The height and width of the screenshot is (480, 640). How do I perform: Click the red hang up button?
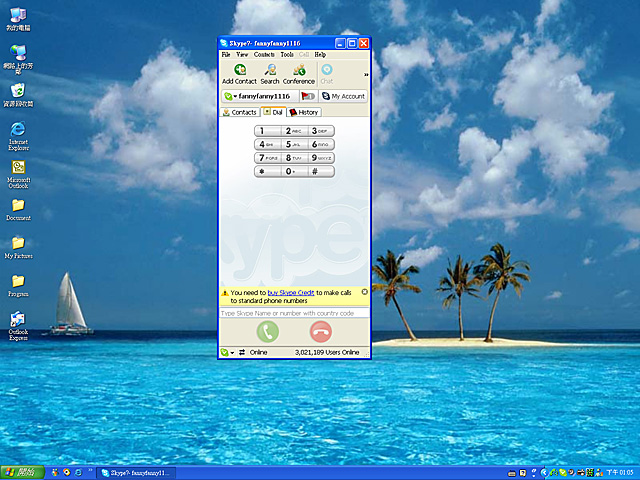click(321, 332)
